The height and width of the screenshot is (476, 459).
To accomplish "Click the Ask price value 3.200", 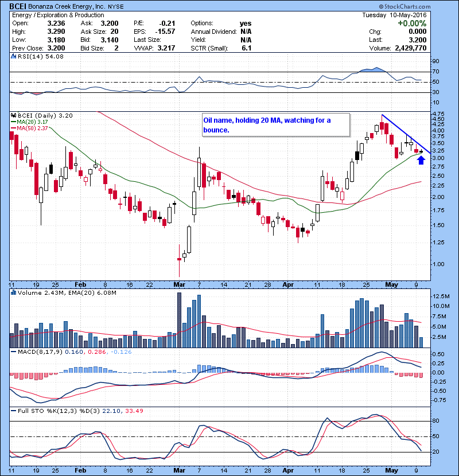I will [x=110, y=24].
